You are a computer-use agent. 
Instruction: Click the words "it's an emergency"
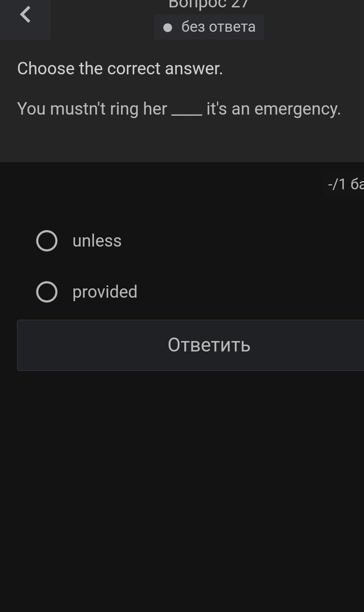[x=273, y=109]
